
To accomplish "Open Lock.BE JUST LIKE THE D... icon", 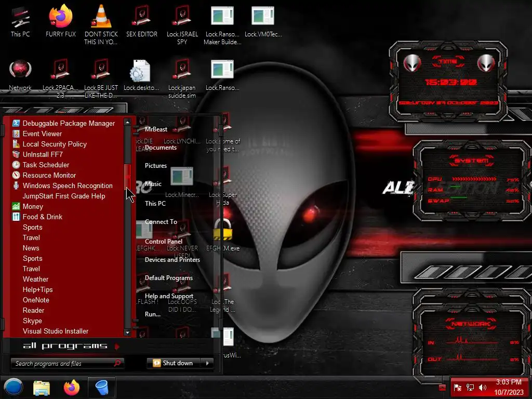I will pyautogui.click(x=101, y=78).
